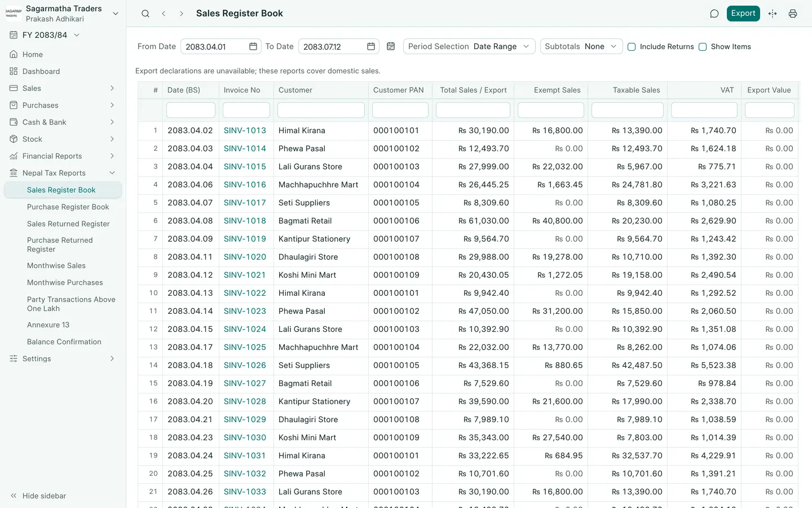Open invoice SINV-1033 link
The width and height of the screenshot is (812, 508).
[245, 492]
